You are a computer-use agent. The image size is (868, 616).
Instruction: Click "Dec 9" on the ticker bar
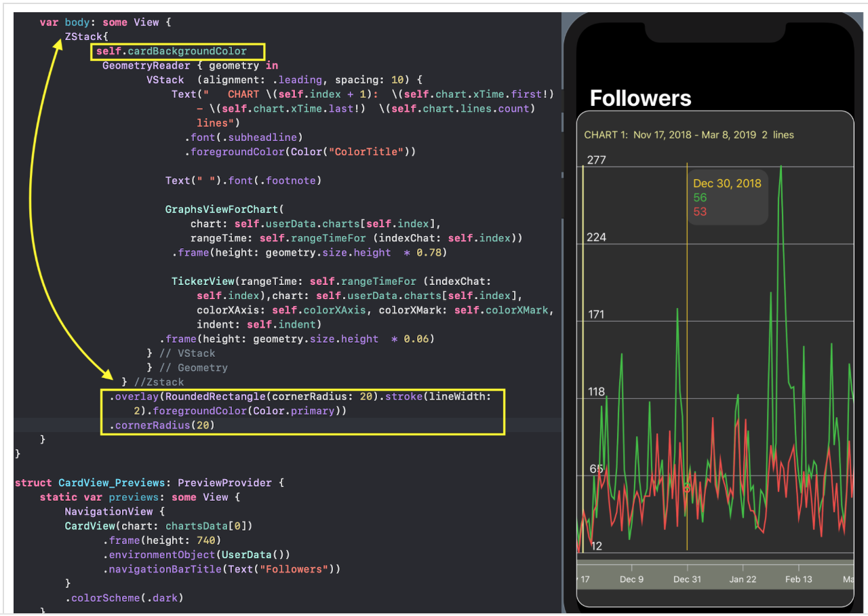[631, 579]
